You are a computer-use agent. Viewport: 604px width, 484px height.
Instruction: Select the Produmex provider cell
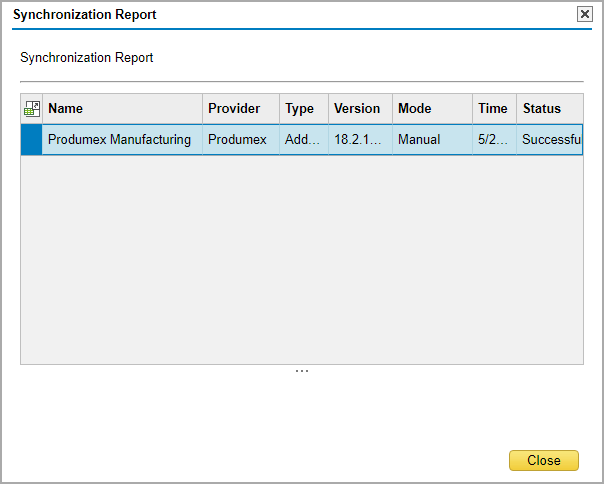(238, 140)
